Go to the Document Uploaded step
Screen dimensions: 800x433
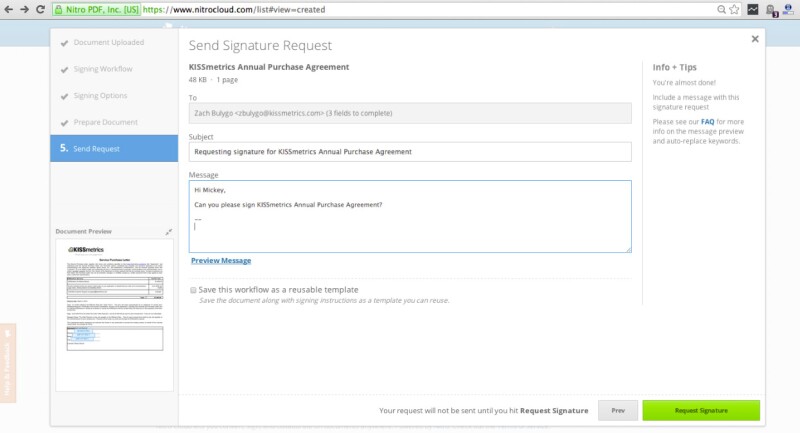coord(108,43)
